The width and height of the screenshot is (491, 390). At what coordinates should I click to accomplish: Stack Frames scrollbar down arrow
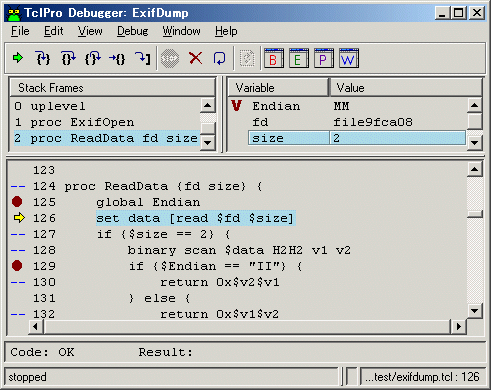tap(208, 143)
